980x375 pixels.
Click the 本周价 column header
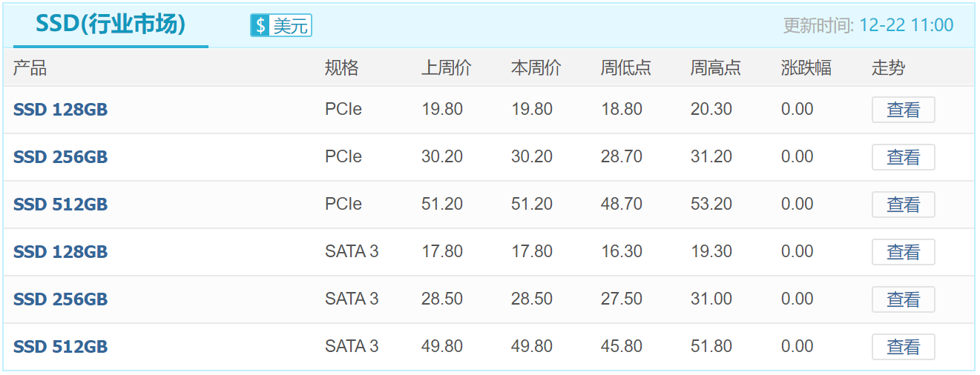(x=536, y=68)
